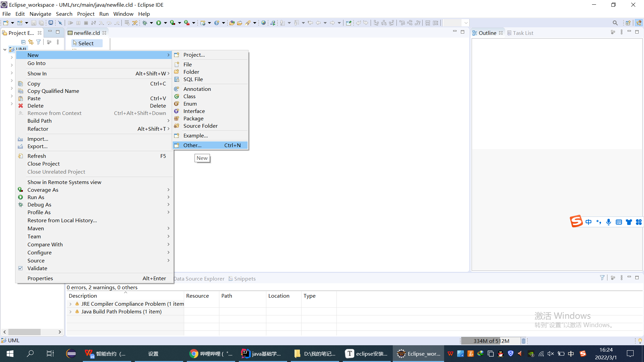
Task: Launch the Run tool from the toolbar
Action: (x=158, y=23)
